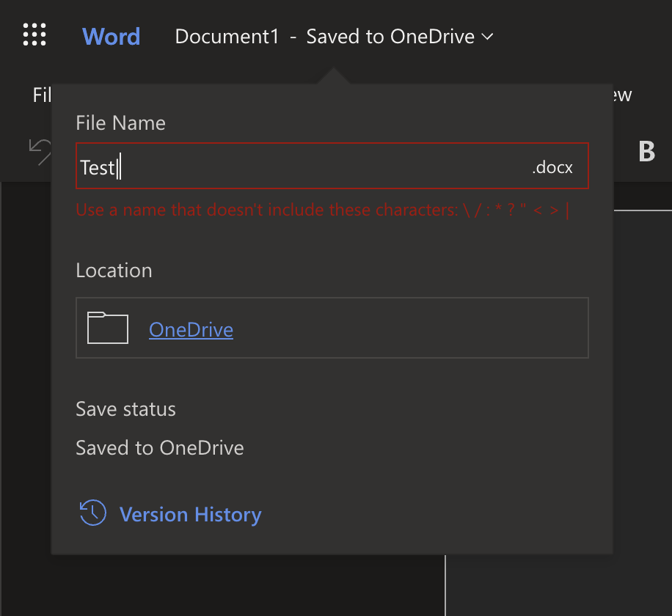Viewport: 672px width, 616px height.
Task: Click the Saved to OneDrive status text
Action: (160, 447)
